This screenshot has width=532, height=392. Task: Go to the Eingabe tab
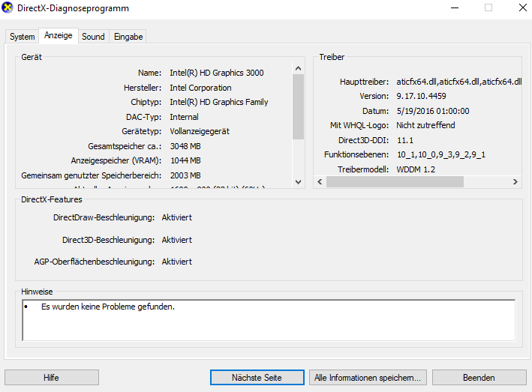[128, 37]
